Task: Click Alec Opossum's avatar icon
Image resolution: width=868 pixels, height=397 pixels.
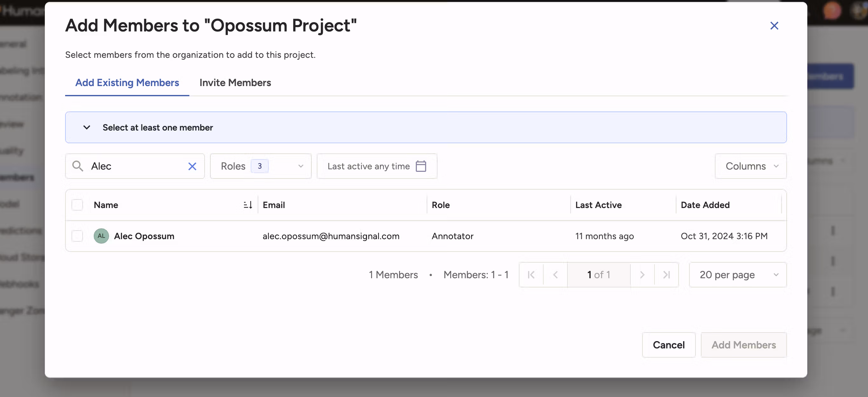Action: [101, 236]
